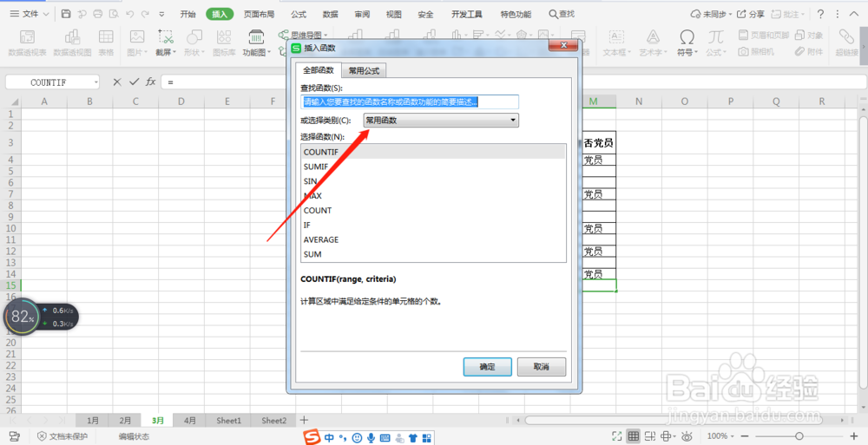Click the zoom out minus button
The width and height of the screenshot is (868, 445).
(744, 436)
